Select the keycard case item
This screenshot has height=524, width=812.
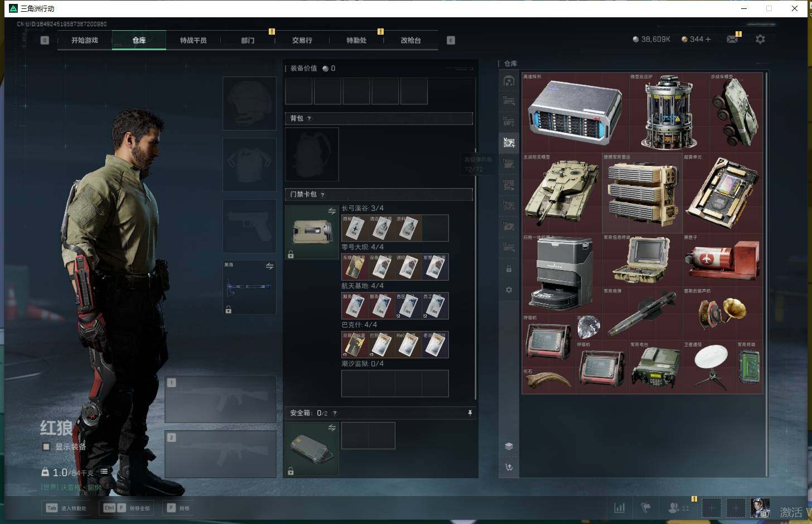312,232
